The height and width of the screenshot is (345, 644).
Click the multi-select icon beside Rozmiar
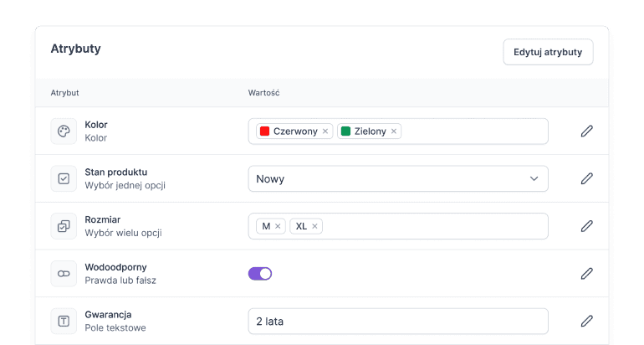pos(64,226)
